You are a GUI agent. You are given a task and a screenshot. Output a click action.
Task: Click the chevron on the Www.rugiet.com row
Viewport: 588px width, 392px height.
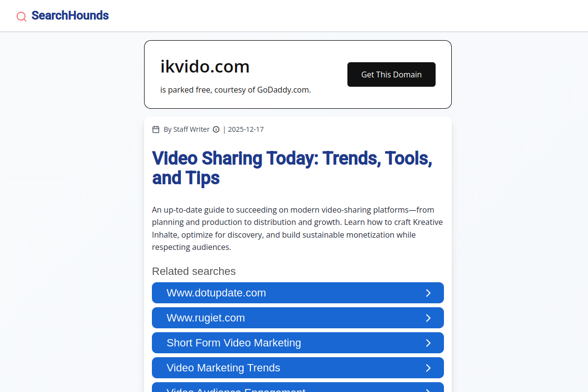[428, 318]
